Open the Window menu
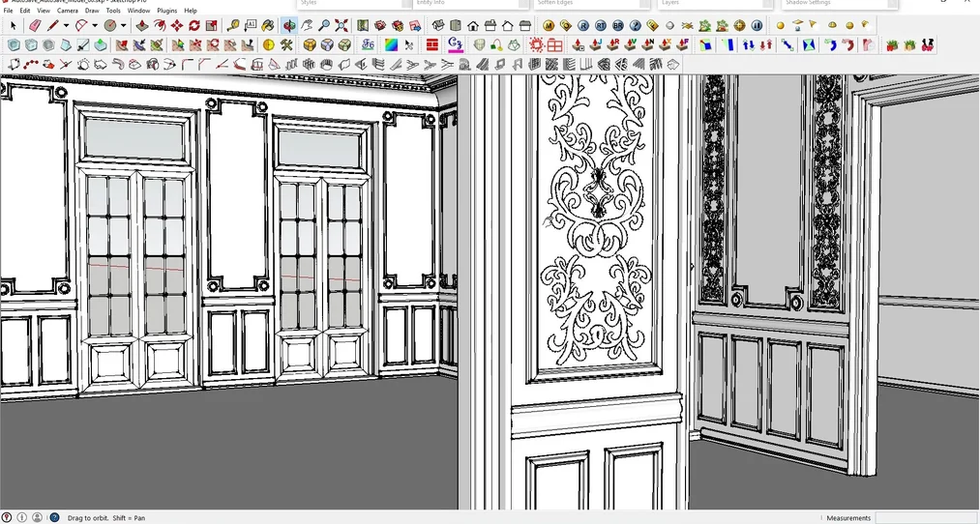 138,11
